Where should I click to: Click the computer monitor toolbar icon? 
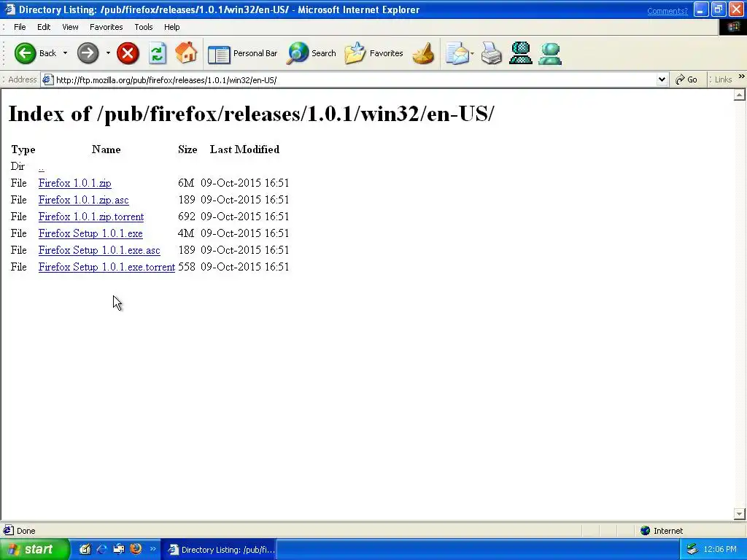pos(521,53)
